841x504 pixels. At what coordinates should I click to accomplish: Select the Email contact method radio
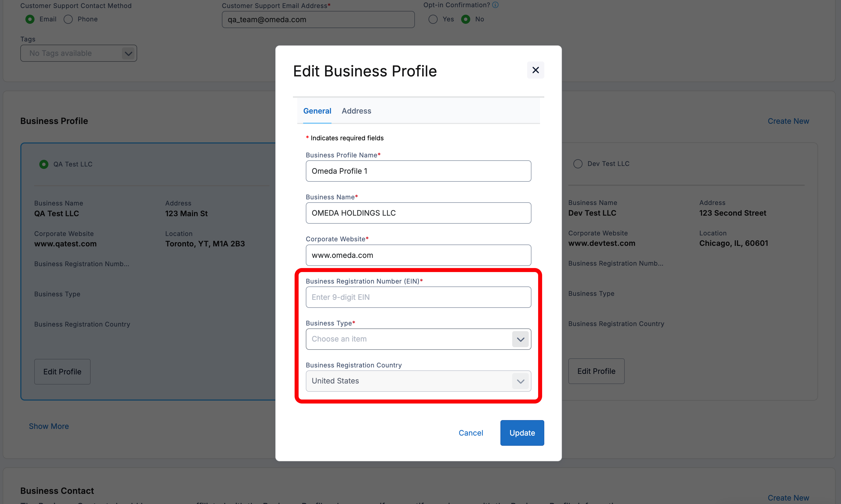point(30,19)
